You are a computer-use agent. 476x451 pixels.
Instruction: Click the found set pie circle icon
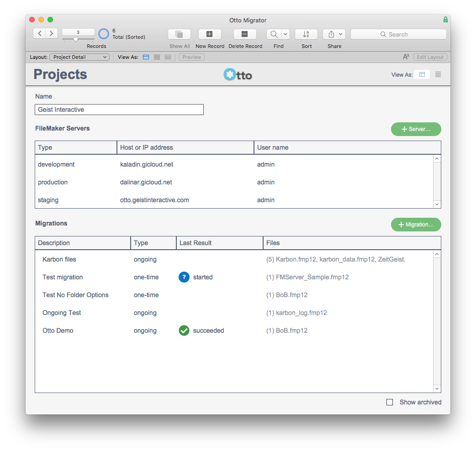point(104,34)
